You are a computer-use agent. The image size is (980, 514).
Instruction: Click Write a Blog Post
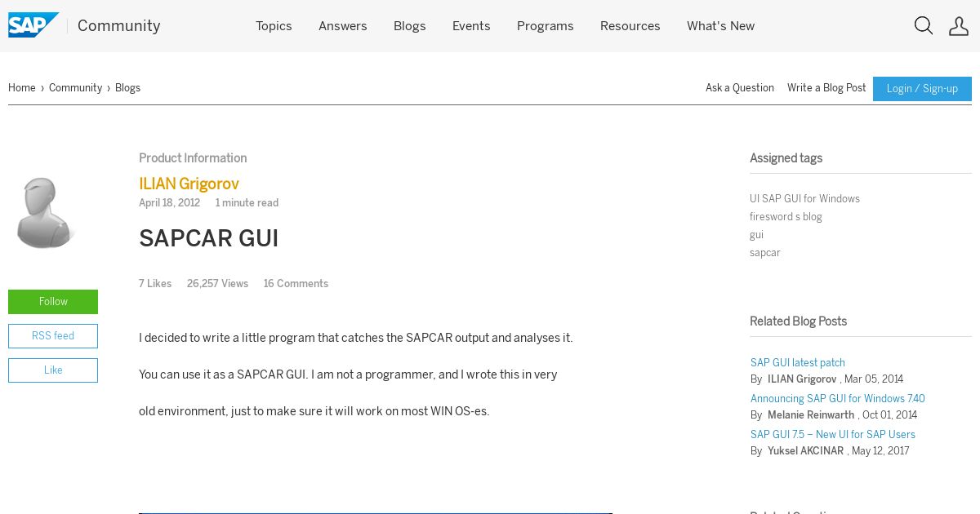[826, 88]
